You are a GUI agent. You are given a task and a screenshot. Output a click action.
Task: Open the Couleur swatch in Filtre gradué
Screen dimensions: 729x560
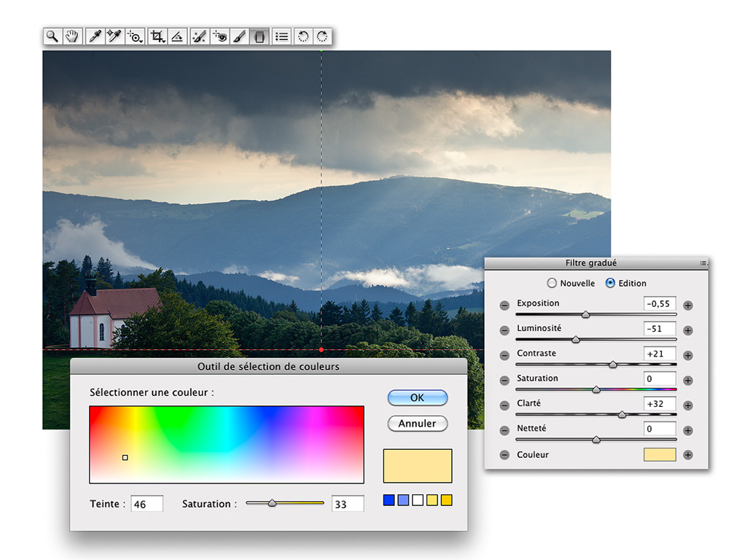click(x=660, y=454)
